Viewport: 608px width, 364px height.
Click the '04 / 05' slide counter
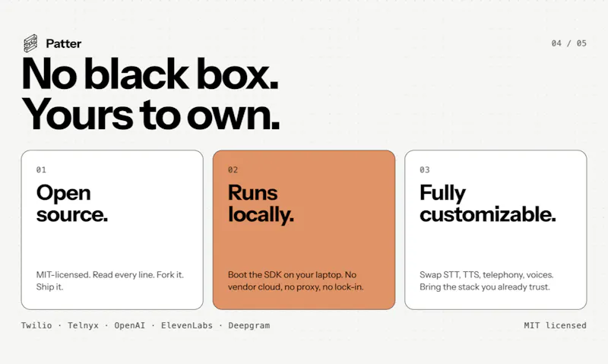[x=568, y=43]
